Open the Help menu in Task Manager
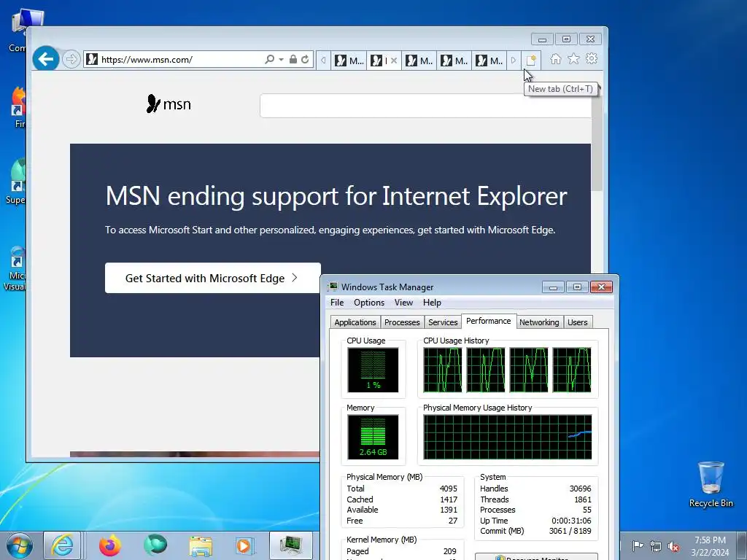Viewport: 747px width, 560px height. click(x=432, y=303)
